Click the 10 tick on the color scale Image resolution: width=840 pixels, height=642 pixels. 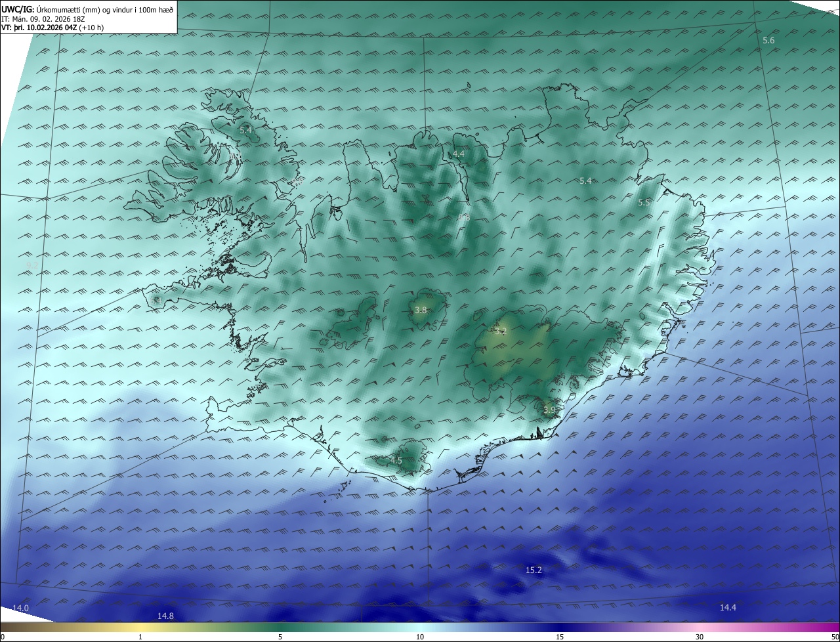click(x=420, y=637)
